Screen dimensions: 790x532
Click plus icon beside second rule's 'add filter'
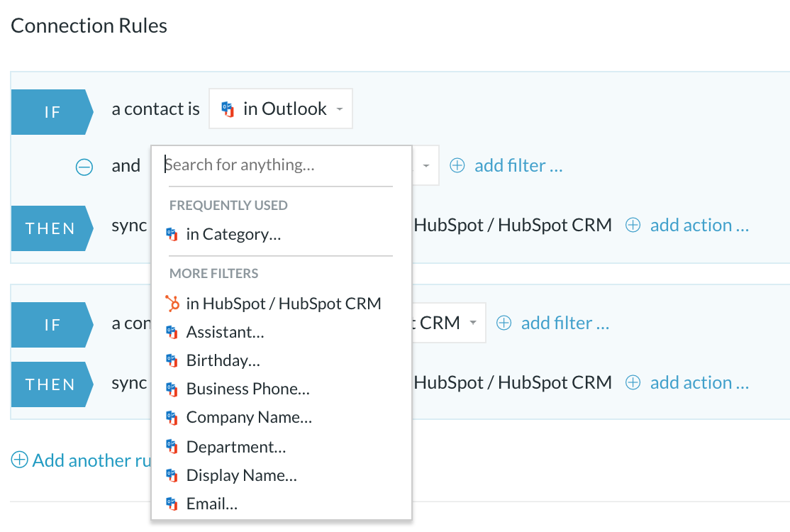(504, 323)
